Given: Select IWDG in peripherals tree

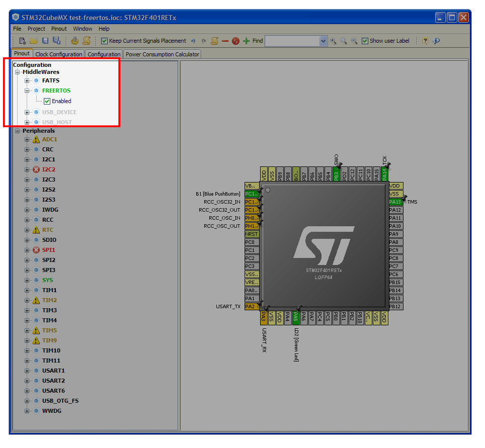Looking at the screenshot, I should 50,210.
